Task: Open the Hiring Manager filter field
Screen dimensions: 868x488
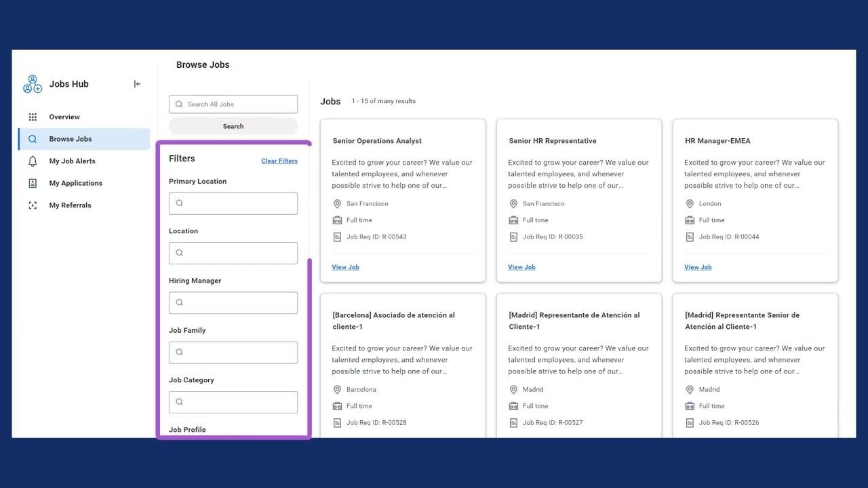Action: point(233,303)
